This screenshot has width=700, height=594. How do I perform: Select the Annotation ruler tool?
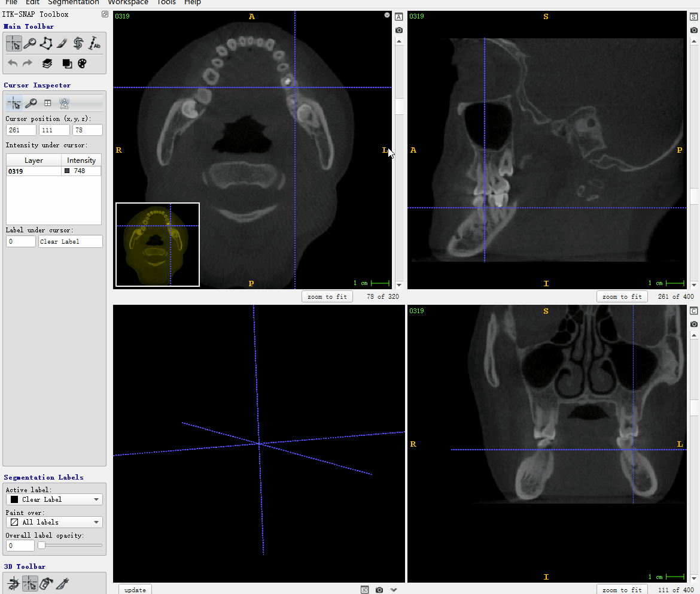pos(95,44)
